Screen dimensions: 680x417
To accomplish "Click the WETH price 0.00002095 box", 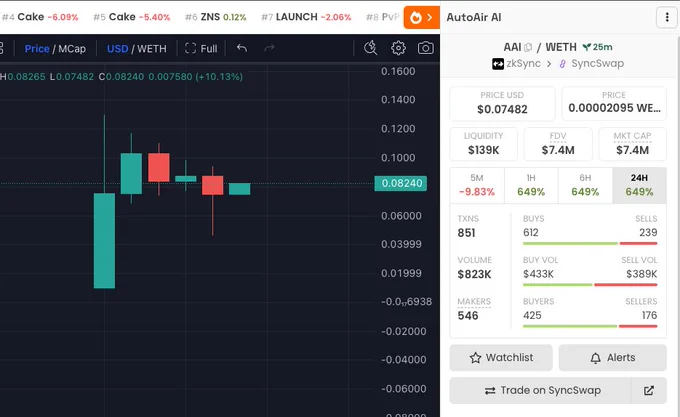I will click(x=614, y=104).
